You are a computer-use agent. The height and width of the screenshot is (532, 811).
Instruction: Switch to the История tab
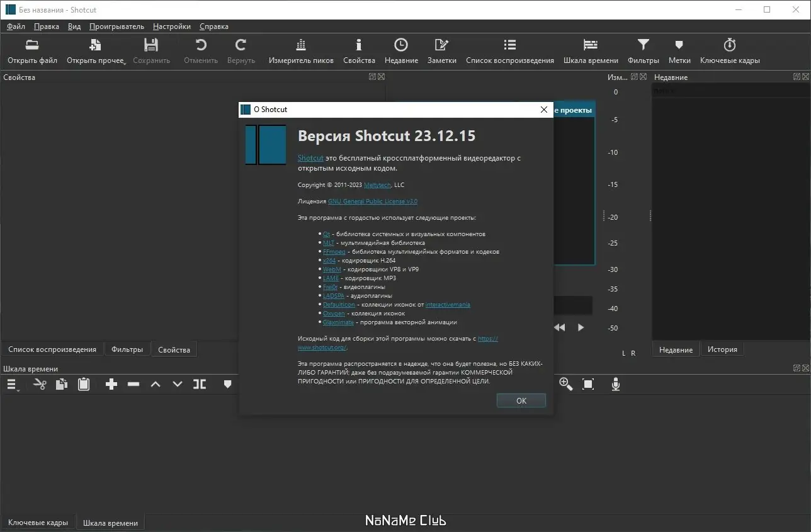[x=722, y=349]
